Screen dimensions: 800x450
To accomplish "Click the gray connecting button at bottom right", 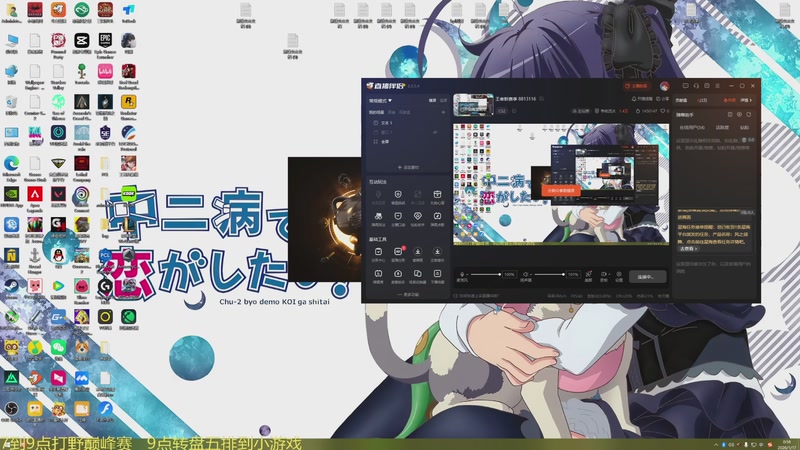I will pyautogui.click(x=647, y=277).
